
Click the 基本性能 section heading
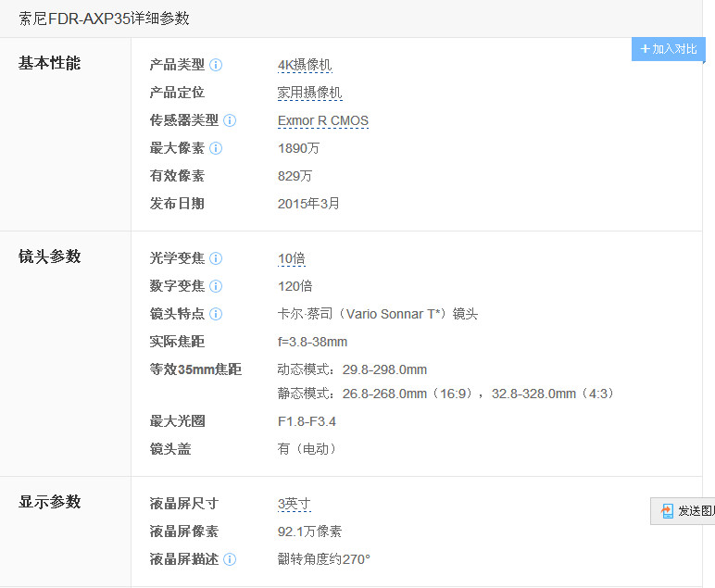(49, 63)
